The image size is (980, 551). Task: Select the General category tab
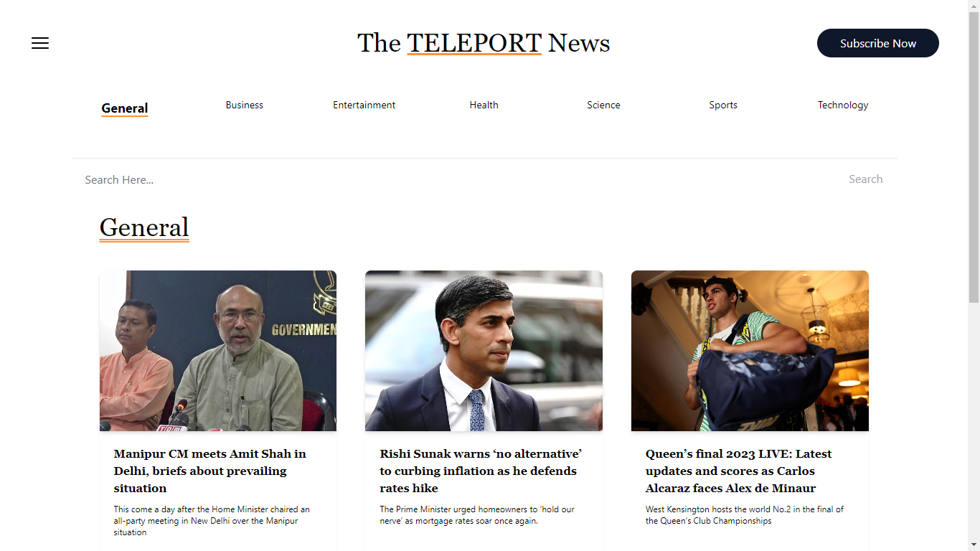(x=125, y=108)
